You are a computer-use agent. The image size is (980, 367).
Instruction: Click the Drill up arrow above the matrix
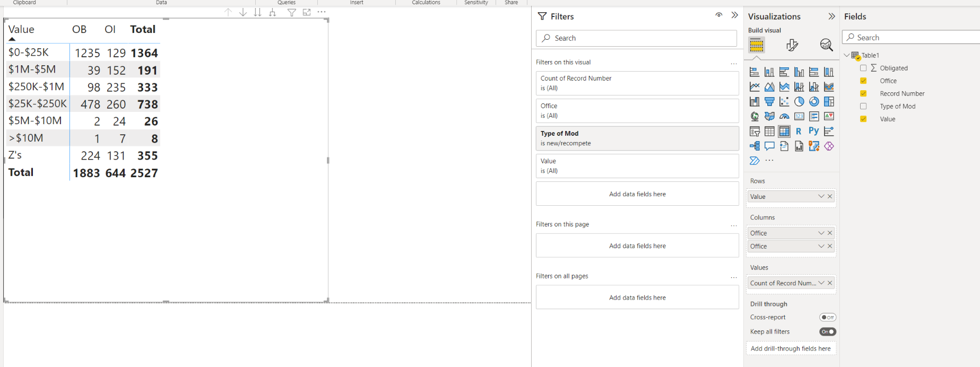pos(228,12)
